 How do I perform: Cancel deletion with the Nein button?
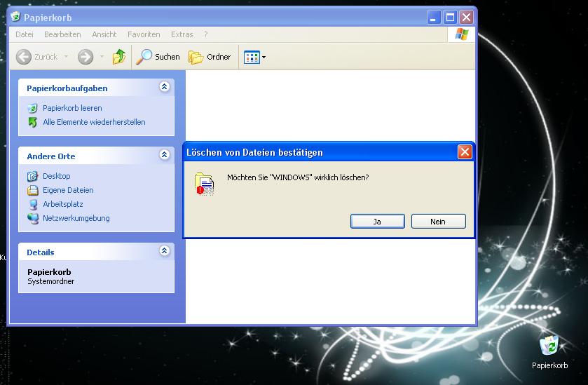pyautogui.click(x=438, y=222)
